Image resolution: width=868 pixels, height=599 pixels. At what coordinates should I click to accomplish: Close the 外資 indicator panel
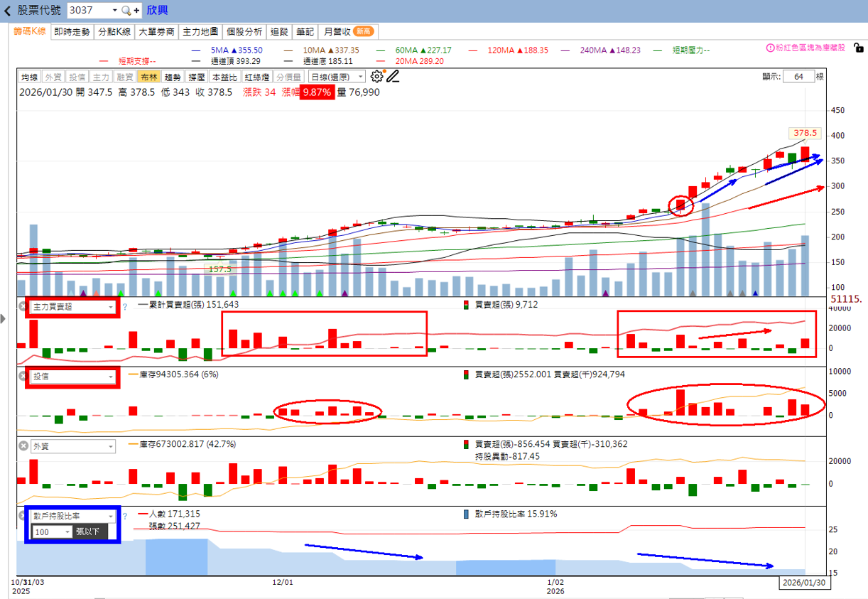tap(23, 446)
